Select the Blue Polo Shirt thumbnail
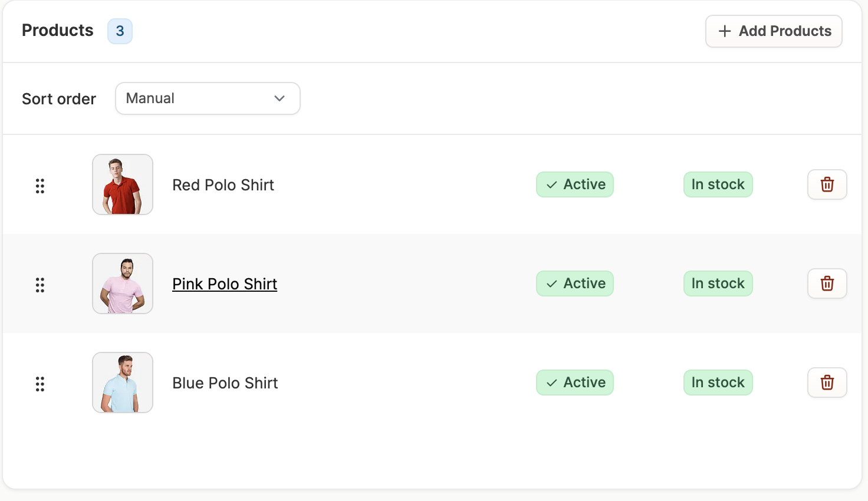Screen dimensions: 868x501 123,383
